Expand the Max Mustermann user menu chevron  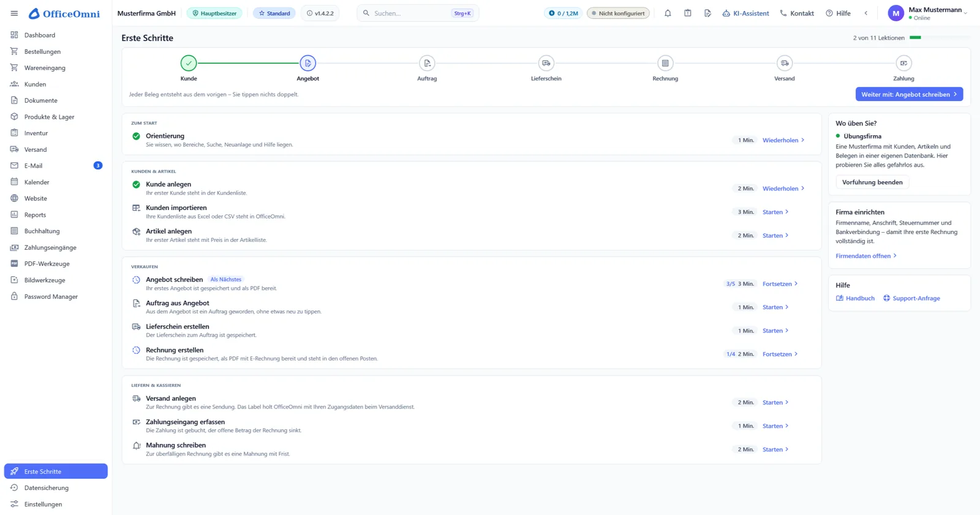[965, 13]
